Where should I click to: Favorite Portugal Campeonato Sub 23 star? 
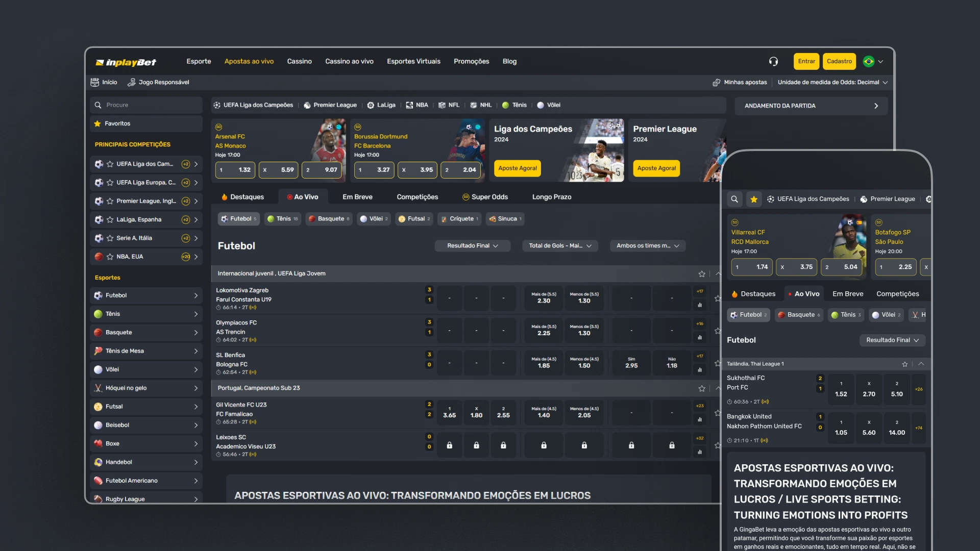pos(702,389)
